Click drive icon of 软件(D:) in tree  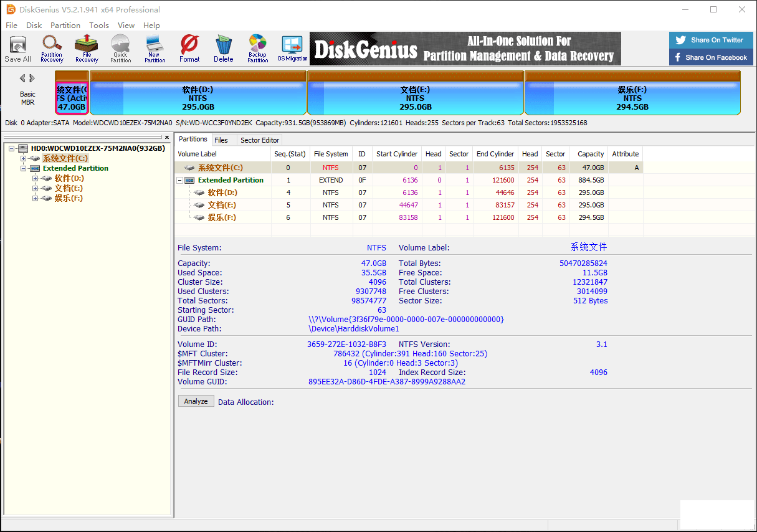(x=47, y=178)
